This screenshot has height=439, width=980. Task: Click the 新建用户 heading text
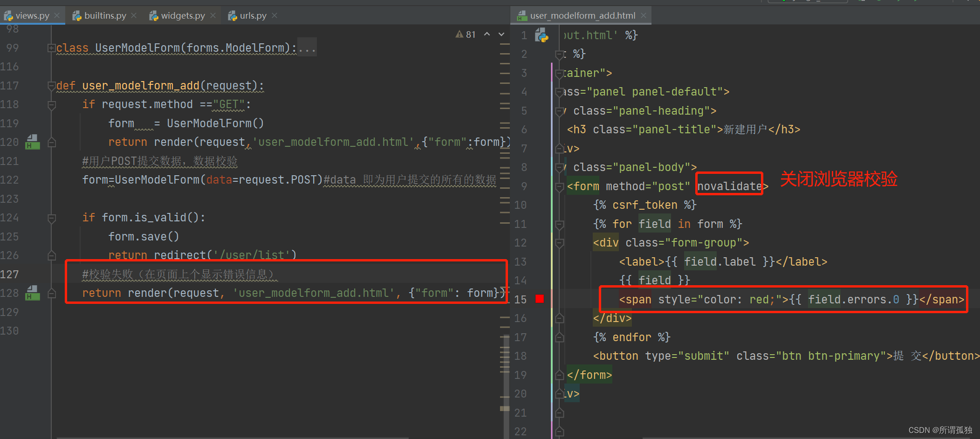tap(745, 129)
